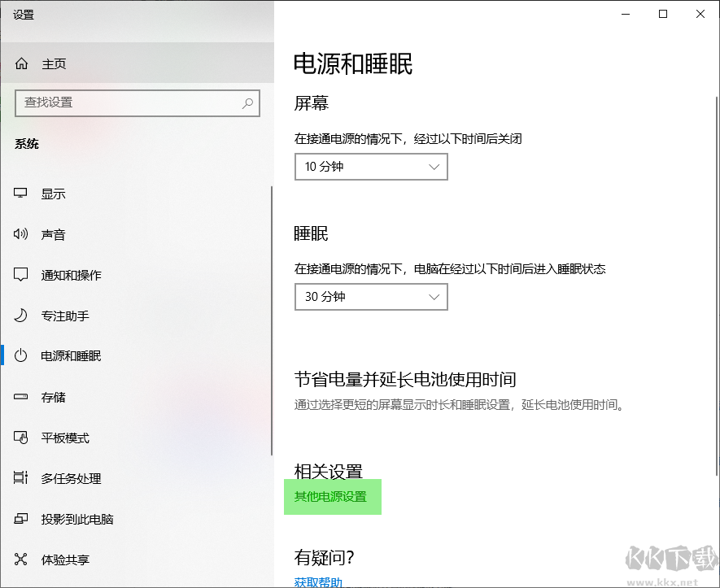Open 其他电源设置 (Additional power settings)

pos(332,497)
